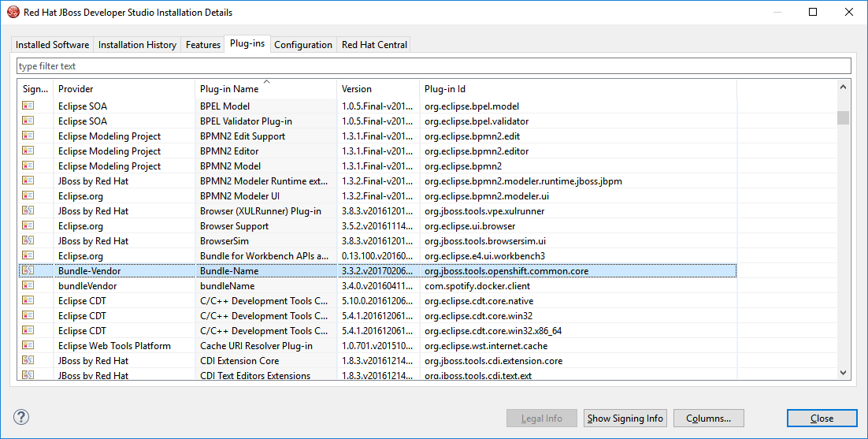Click the Red Hat JBoss title bar icon
This screenshot has height=439, width=868.
click(13, 12)
